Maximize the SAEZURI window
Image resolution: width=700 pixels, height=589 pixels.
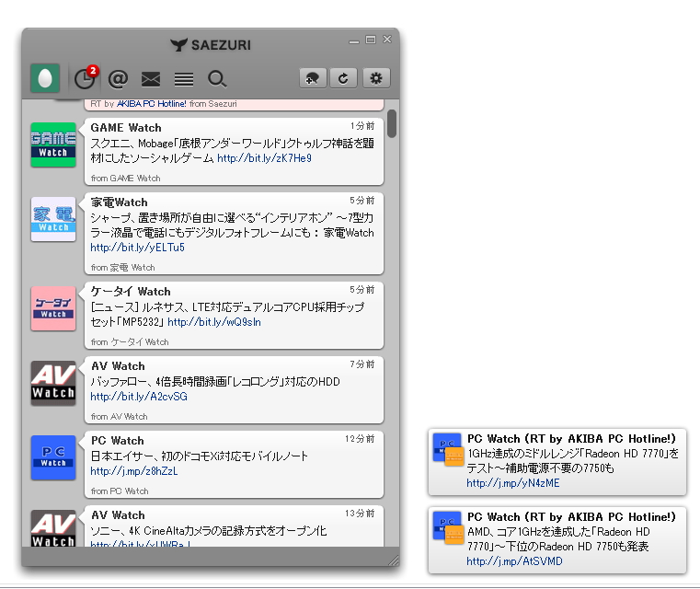[371, 40]
